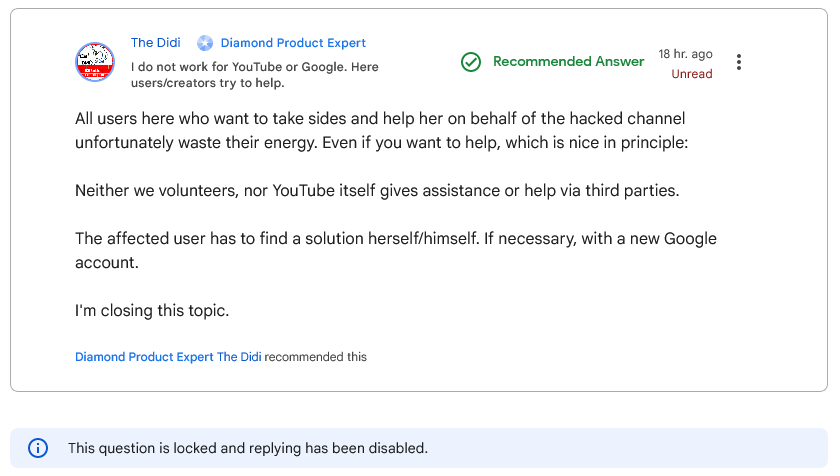Open the bottom Diamond Product Expert The Didi link
Viewport: 840px width, 476px height.
(168, 357)
